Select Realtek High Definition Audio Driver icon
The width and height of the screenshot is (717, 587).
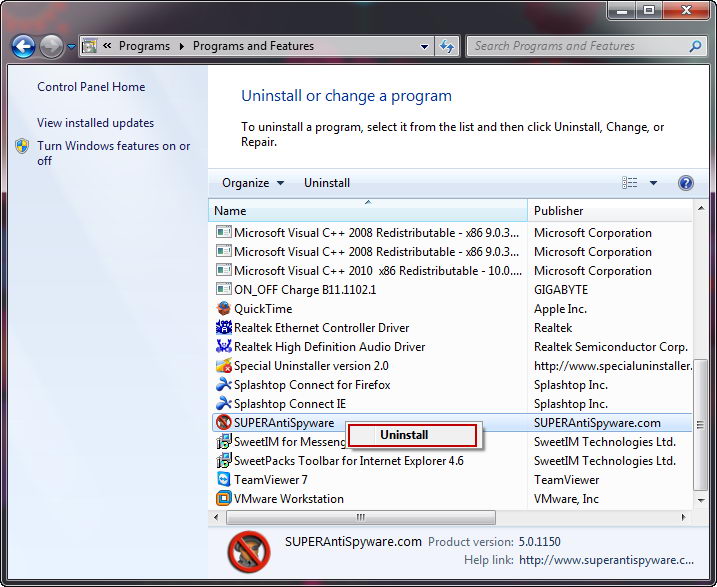point(223,347)
